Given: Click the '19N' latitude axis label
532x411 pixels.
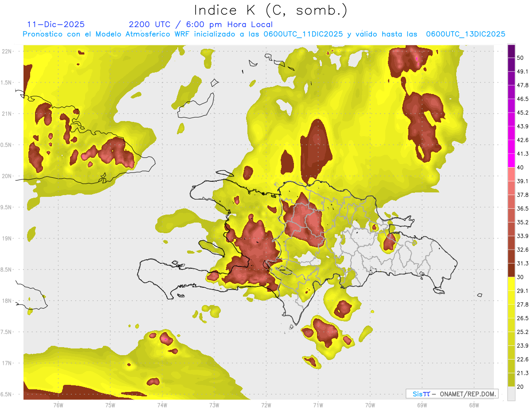Looking at the screenshot, I should (7, 238).
